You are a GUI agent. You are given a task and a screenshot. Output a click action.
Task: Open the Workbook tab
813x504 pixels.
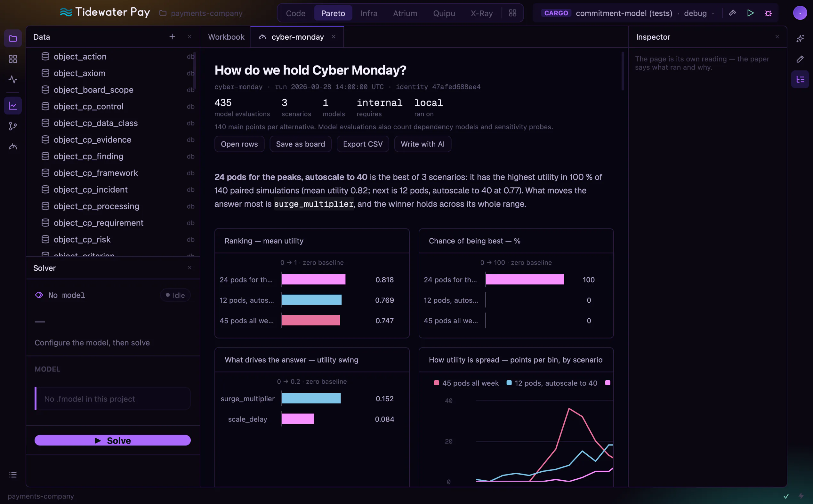226,37
